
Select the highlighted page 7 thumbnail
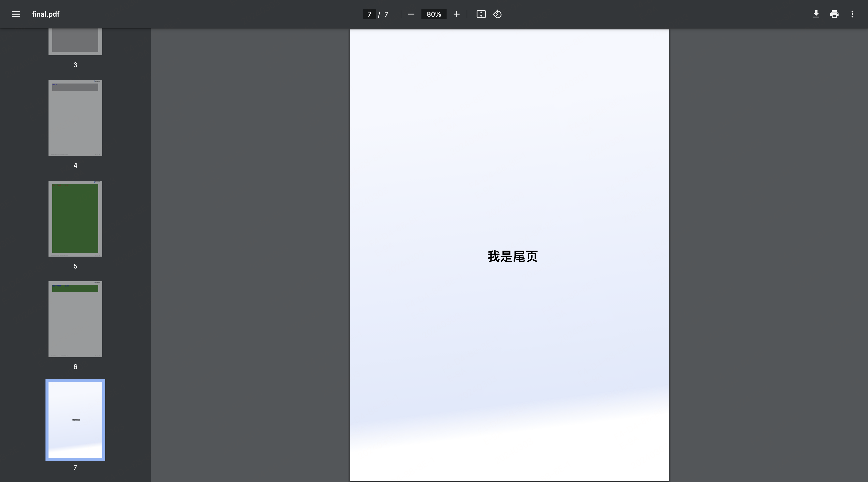(x=75, y=420)
